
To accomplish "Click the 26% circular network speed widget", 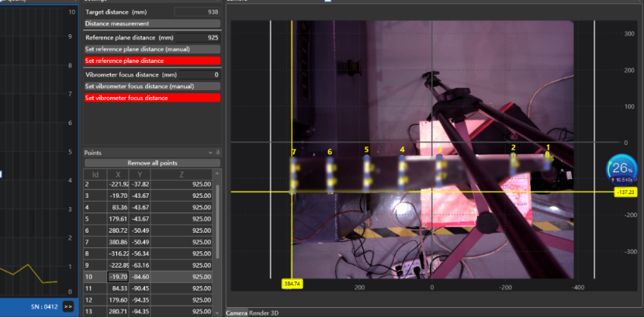I will [621, 170].
